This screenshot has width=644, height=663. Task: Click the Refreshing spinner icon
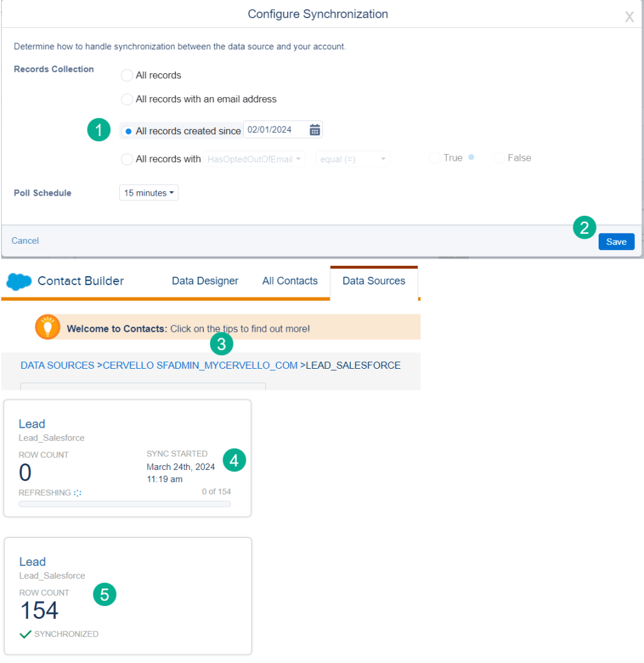(78, 493)
